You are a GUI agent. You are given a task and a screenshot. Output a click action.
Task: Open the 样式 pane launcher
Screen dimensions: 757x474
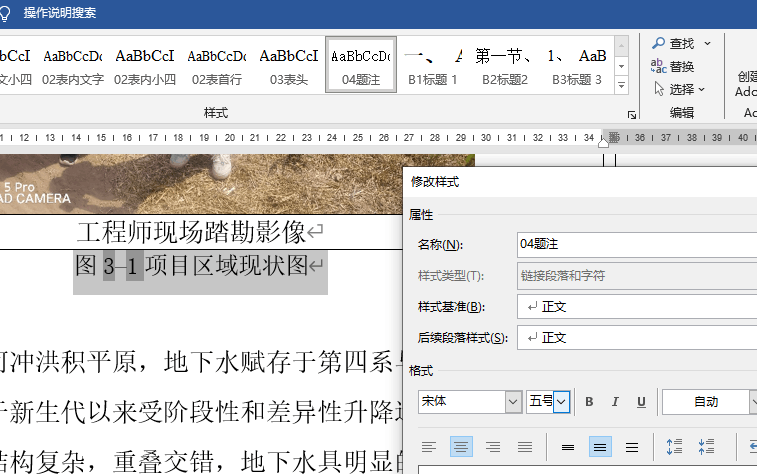tap(631, 114)
